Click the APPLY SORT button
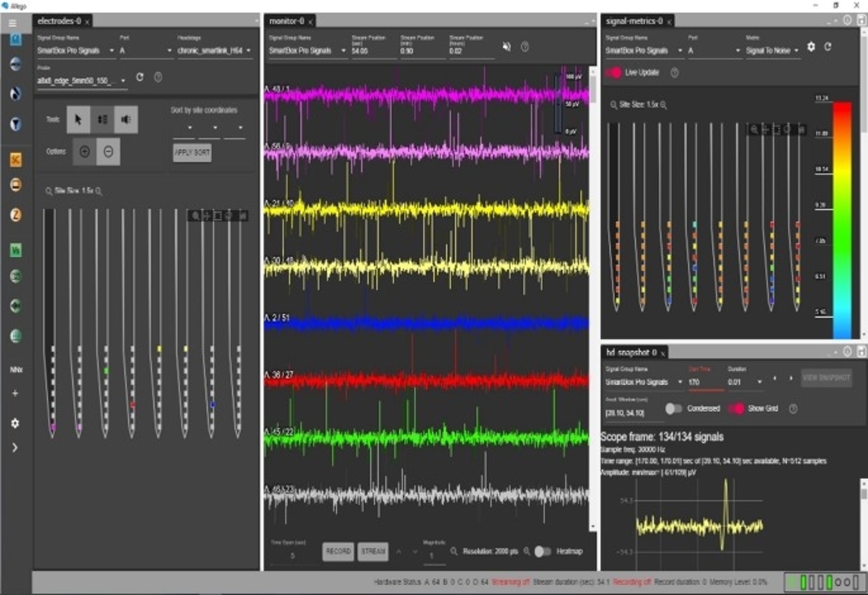868x595 pixels. (x=192, y=152)
